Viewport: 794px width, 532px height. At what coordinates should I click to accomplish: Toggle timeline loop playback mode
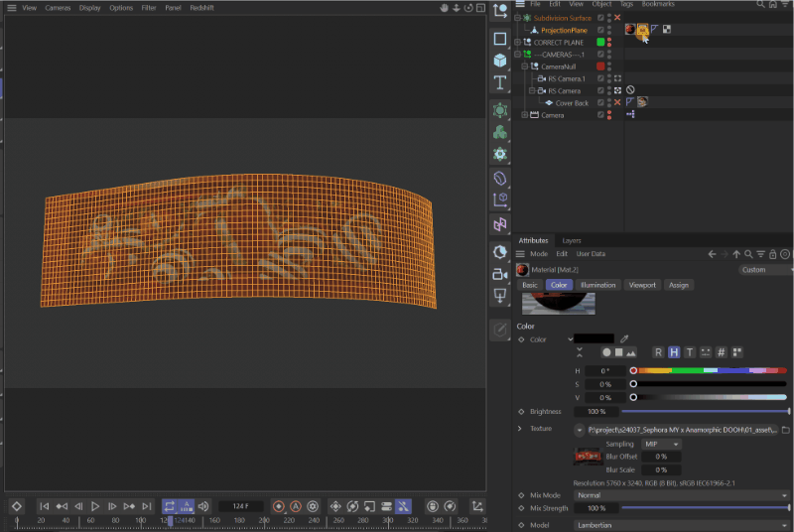click(169, 506)
